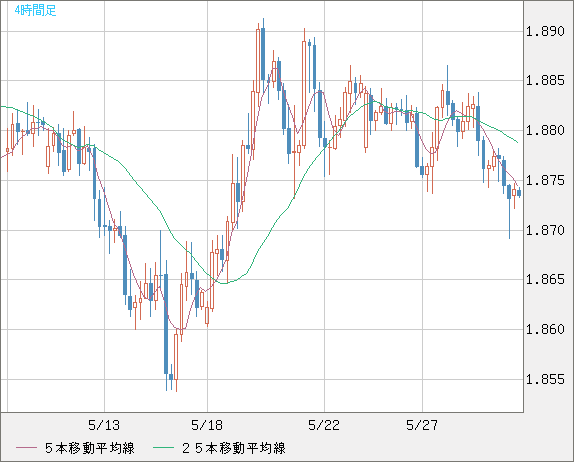Click the 5/22 date label
This screenshot has width=574, height=462.
click(x=324, y=425)
